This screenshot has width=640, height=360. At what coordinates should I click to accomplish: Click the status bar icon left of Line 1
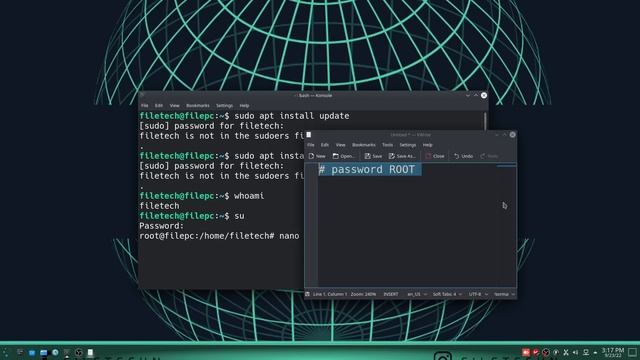[x=307, y=294]
